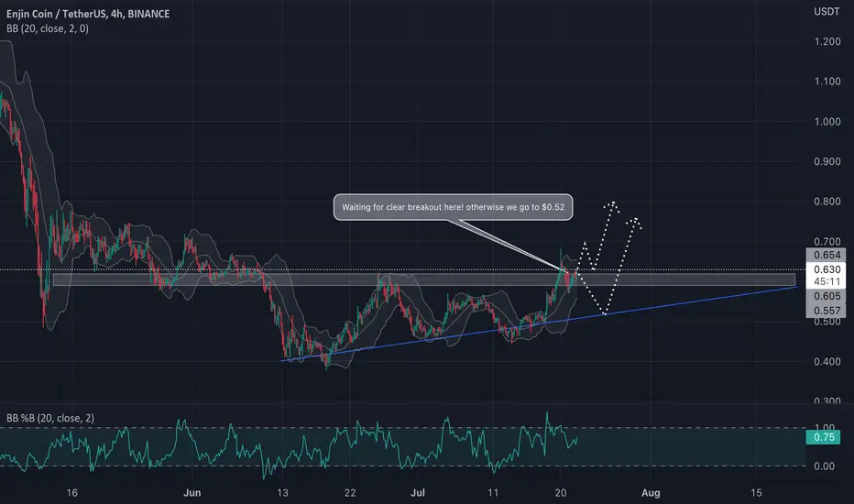The height and width of the screenshot is (504, 854).
Task: Click the Enjin Coin / TetherUS symbol title
Action: click(x=88, y=14)
